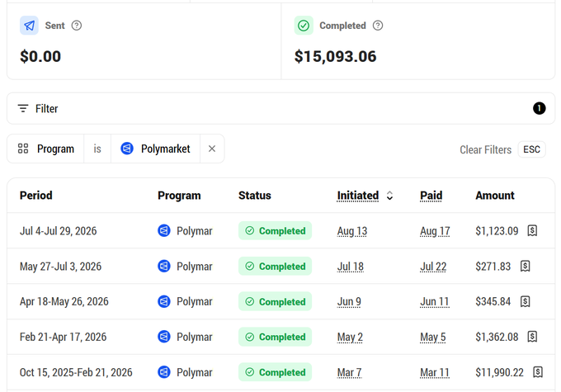Click the $15,093.06 completed total
Screen dimensions: 561x392
(x=335, y=57)
